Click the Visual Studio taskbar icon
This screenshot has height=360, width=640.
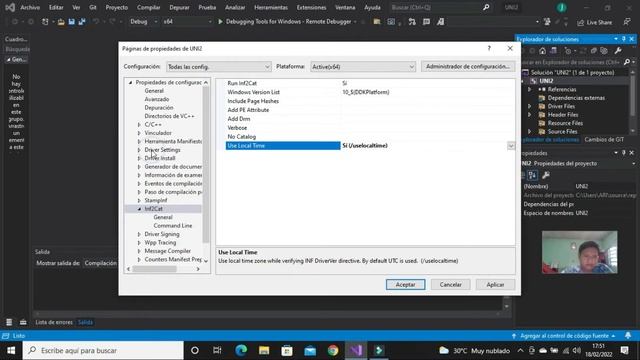pos(356,350)
